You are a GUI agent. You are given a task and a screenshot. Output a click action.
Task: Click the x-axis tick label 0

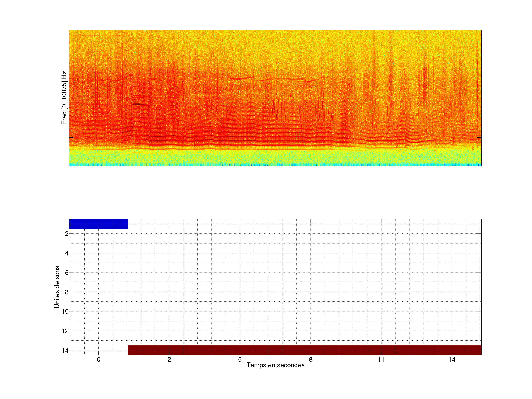tap(99, 359)
